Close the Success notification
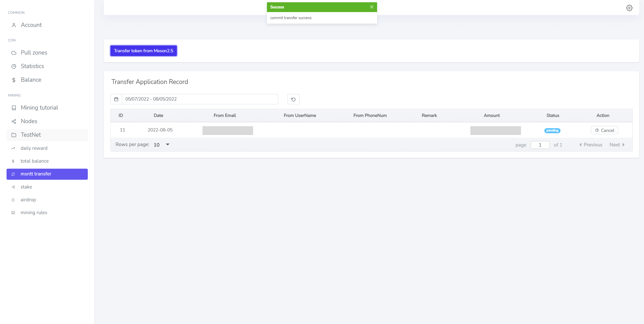This screenshot has height=324, width=644. click(372, 7)
